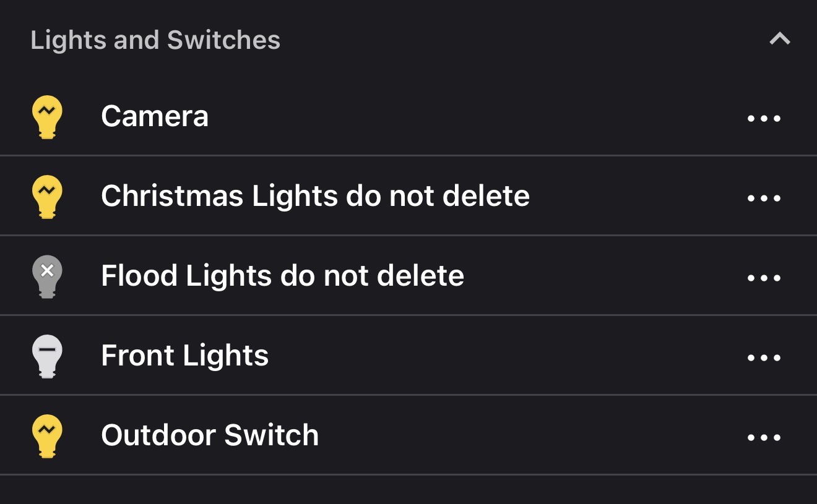Tap the gray unavailable bulb for Flood Lights
The height and width of the screenshot is (504, 817).
tap(47, 276)
